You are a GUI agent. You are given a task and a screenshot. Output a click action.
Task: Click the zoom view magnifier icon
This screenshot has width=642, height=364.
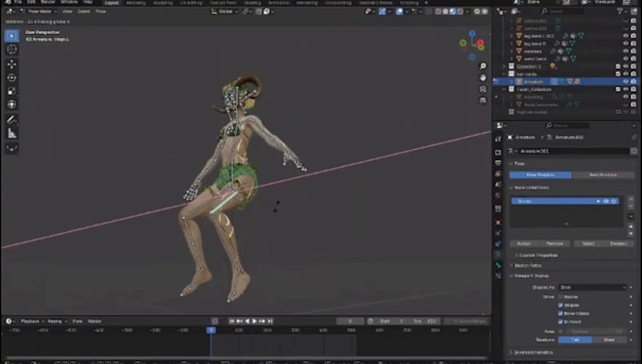(x=483, y=66)
